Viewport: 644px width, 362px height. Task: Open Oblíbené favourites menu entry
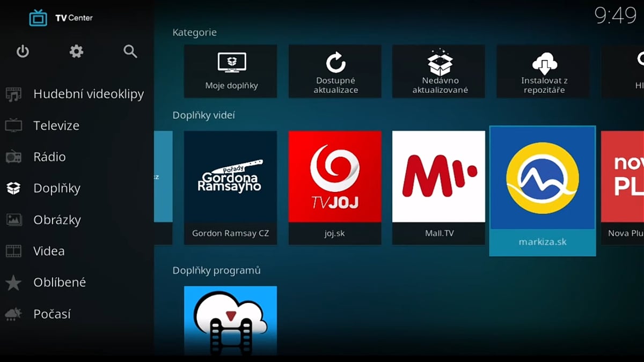coord(77,283)
